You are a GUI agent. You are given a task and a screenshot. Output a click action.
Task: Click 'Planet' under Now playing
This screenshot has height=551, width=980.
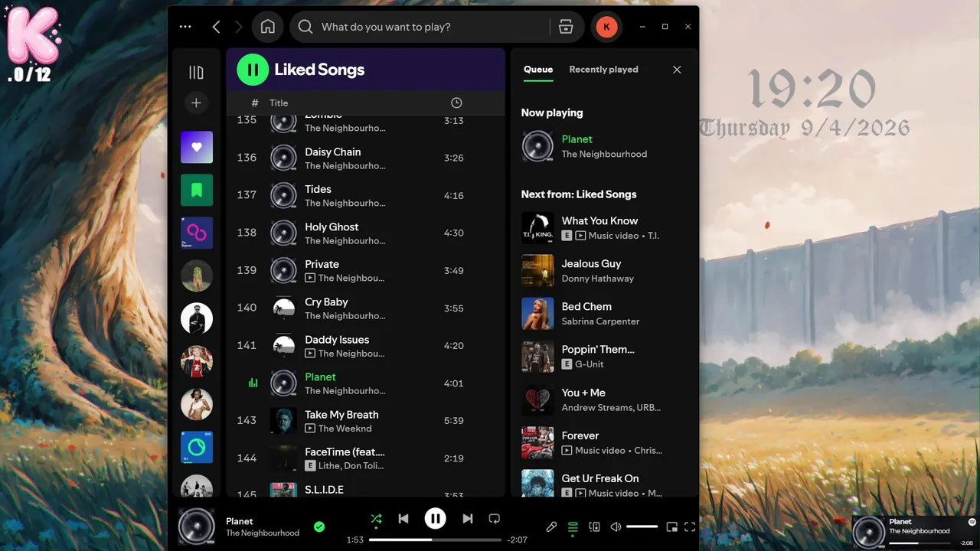(x=577, y=139)
